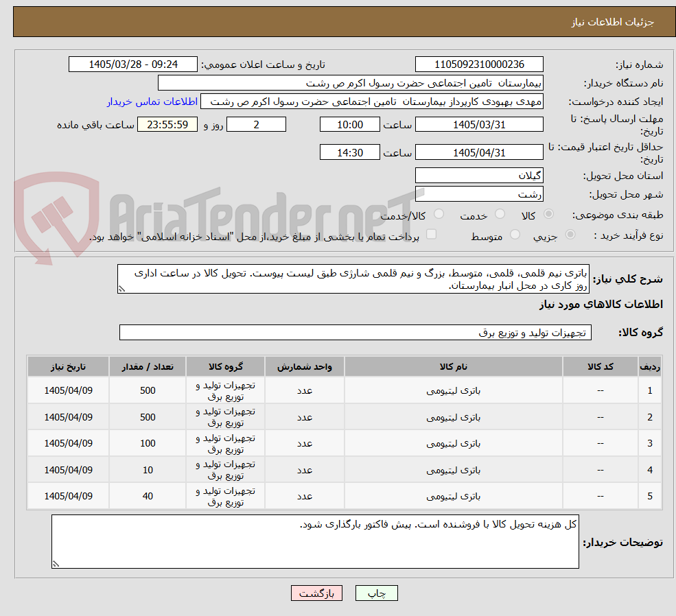Click the announcement date field 1405/03/28 - 09:24
Screen dimensions: 676x616
(x=132, y=64)
